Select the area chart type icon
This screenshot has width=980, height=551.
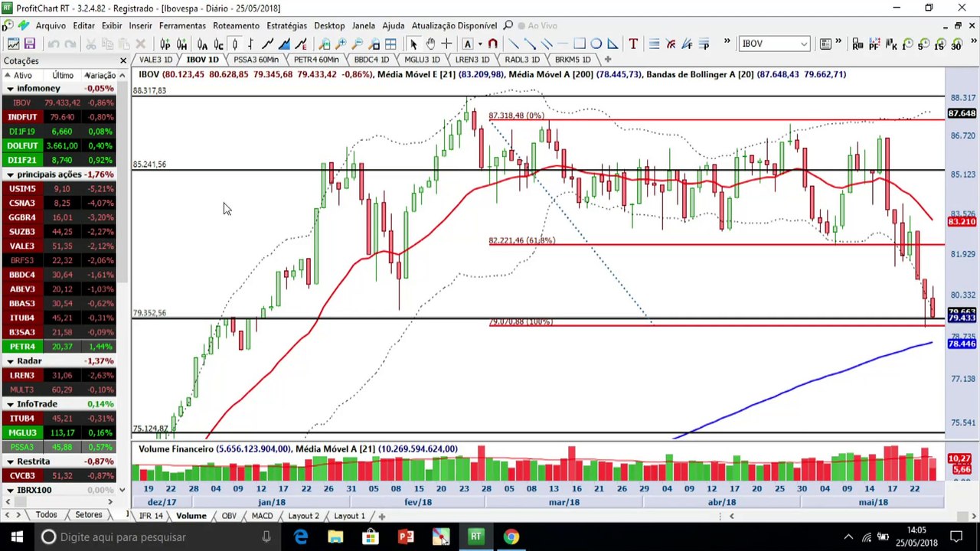(284, 44)
